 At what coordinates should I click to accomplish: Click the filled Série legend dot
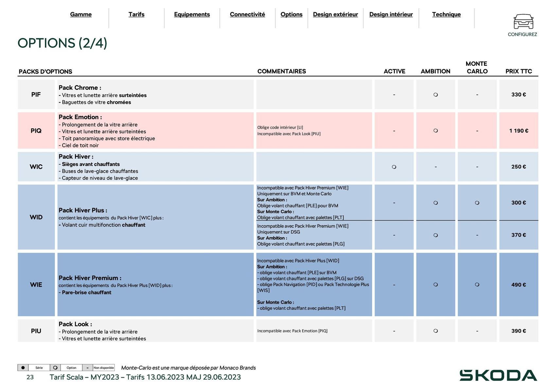23,367
